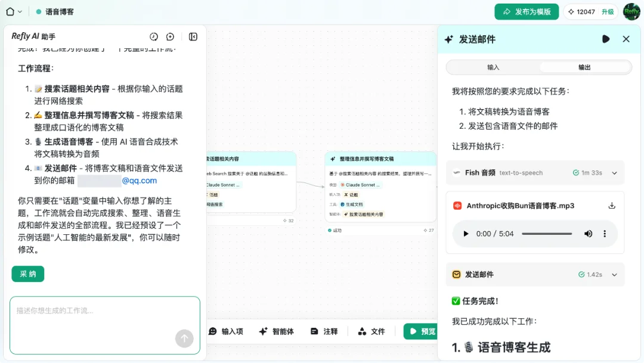
Task: Open the home dropdown at top left
Action: pyautogui.click(x=12, y=11)
